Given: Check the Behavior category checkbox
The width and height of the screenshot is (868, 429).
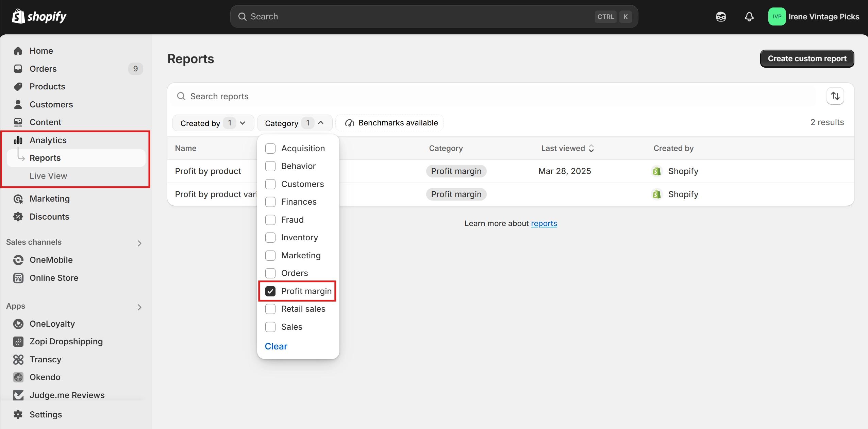Looking at the screenshot, I should click(270, 166).
